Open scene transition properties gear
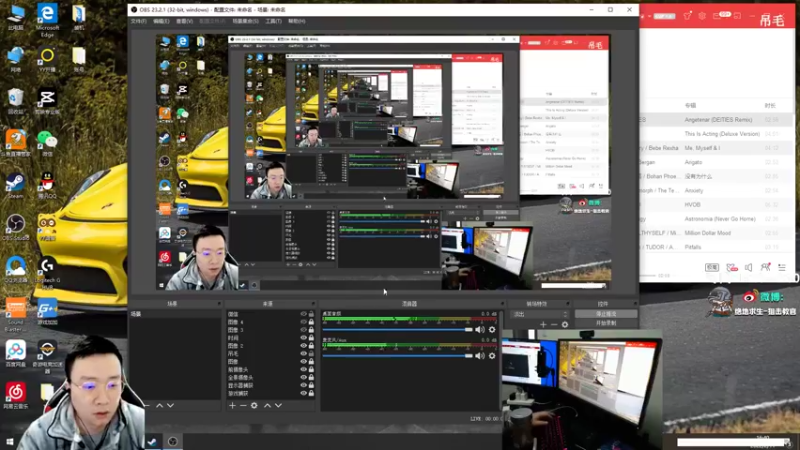The width and height of the screenshot is (800, 450). pos(565,324)
